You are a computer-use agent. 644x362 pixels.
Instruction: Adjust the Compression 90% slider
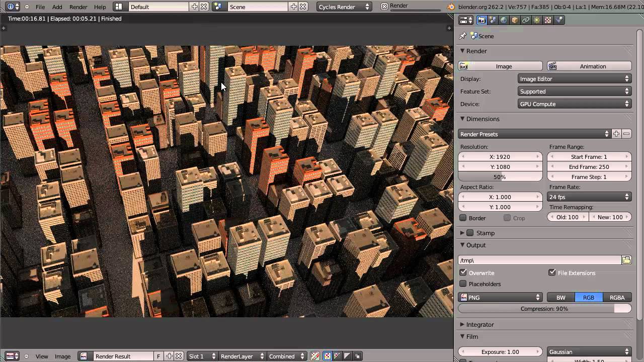[x=544, y=309]
